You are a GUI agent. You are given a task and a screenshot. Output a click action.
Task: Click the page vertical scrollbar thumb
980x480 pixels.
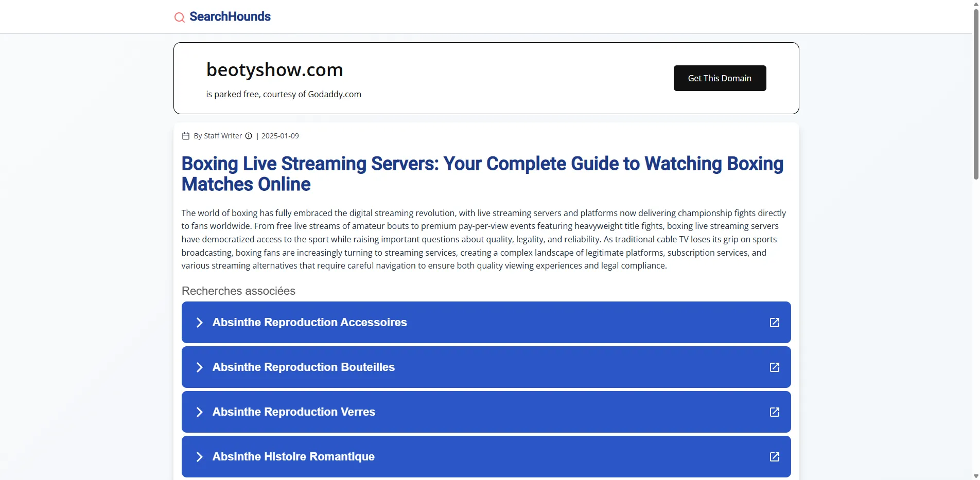(x=975, y=93)
